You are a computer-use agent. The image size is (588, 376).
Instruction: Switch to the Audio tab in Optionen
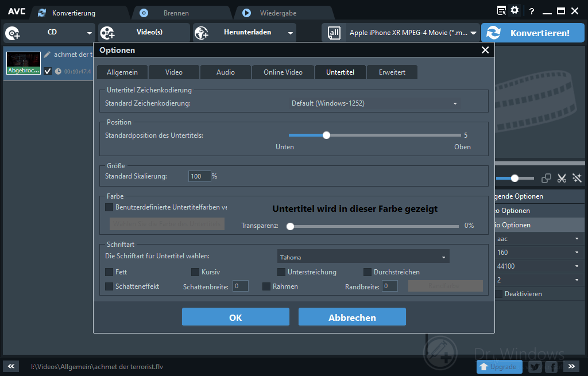[226, 72]
